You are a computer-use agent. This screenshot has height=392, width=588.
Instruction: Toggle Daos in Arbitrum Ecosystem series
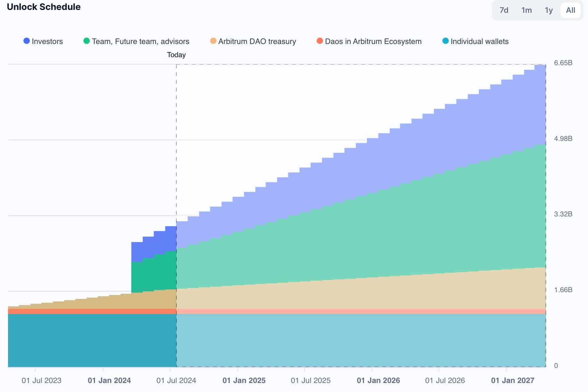[x=369, y=41]
